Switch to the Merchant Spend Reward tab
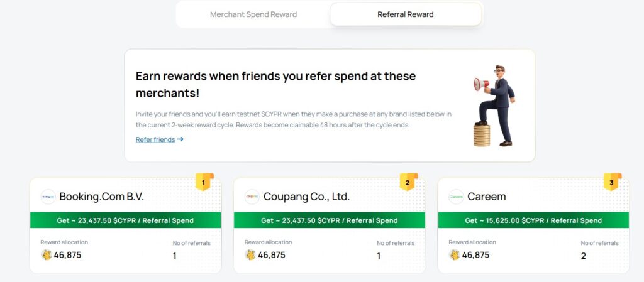This screenshot has height=282, width=644. (x=253, y=14)
